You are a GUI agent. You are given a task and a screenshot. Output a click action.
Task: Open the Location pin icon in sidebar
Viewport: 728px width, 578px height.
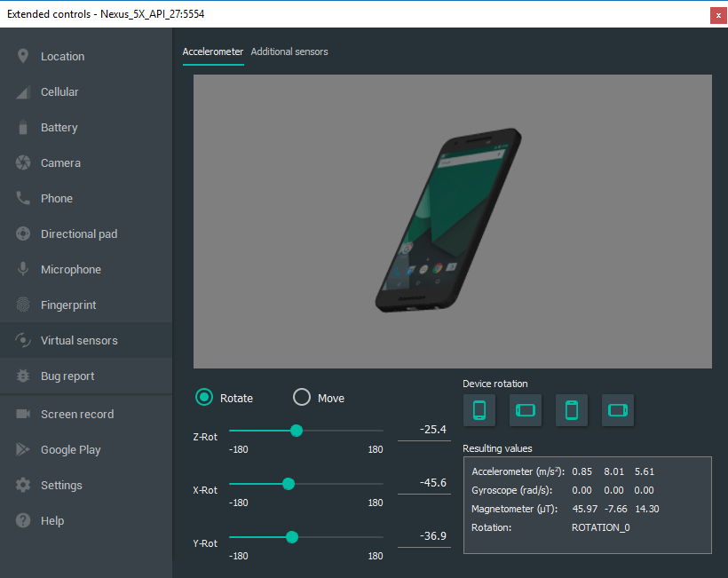(x=23, y=56)
